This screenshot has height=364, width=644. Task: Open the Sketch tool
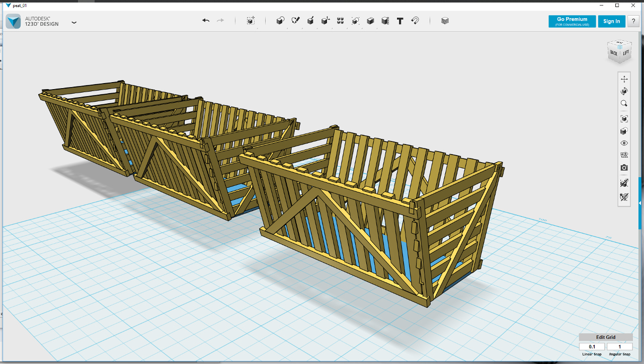(x=295, y=21)
